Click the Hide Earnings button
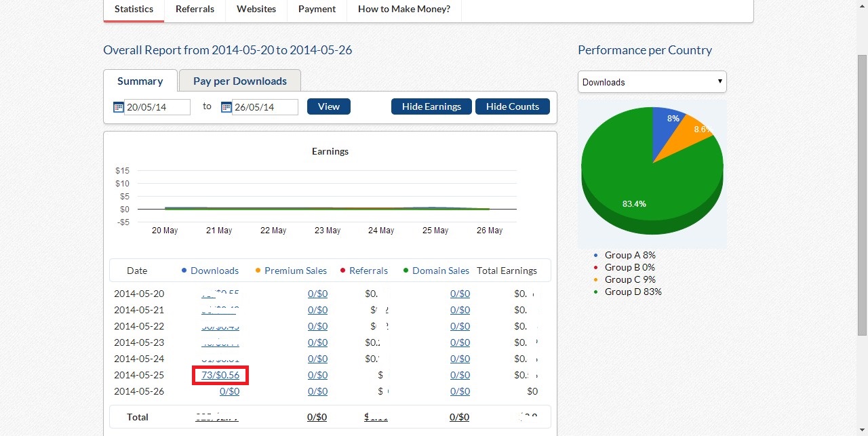Viewport: 868px width, 436px height. tap(431, 106)
